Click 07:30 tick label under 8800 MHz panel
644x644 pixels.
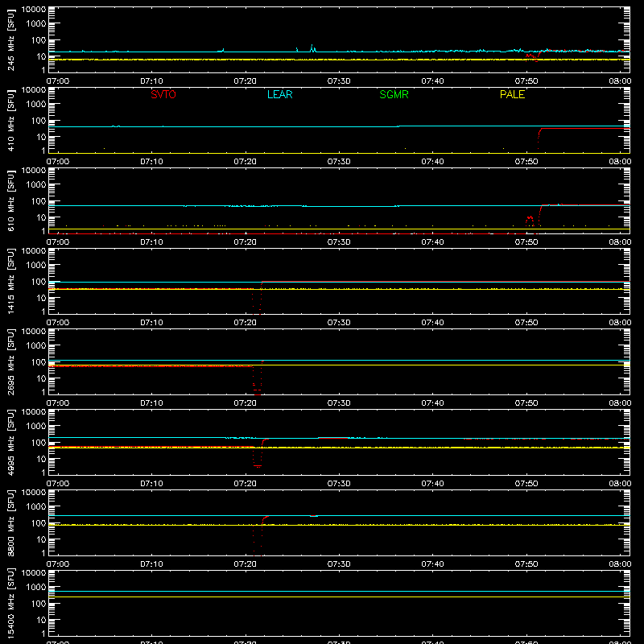(339, 564)
